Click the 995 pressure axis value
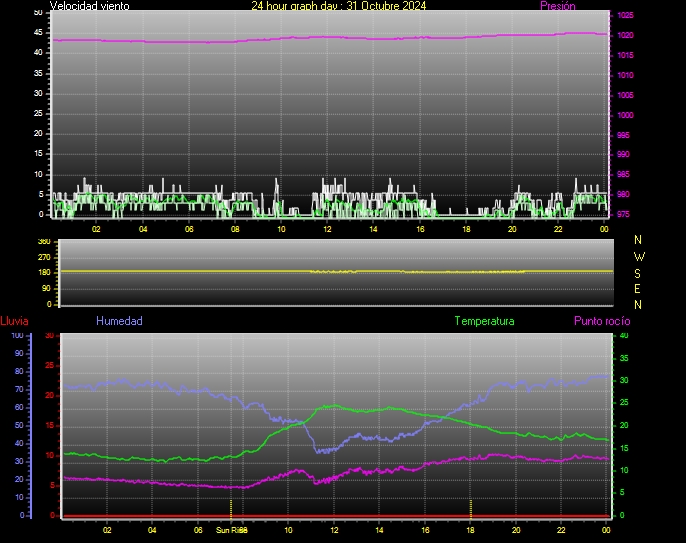 (x=623, y=135)
